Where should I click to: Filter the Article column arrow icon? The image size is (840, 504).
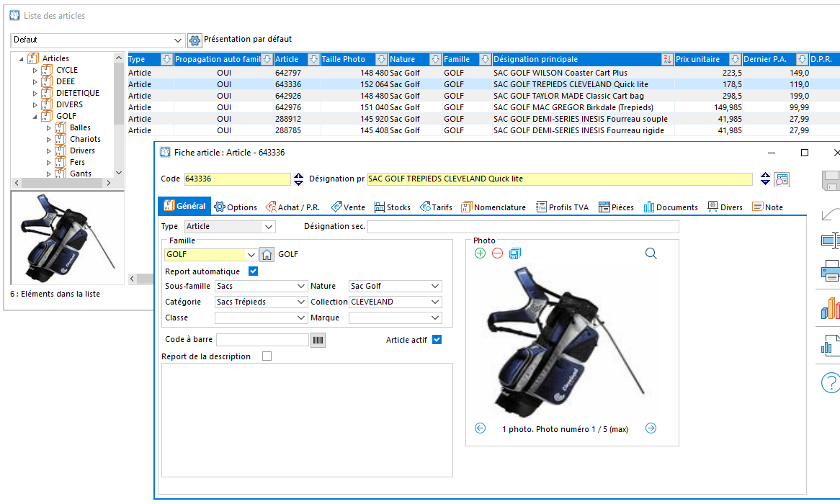[x=313, y=60]
